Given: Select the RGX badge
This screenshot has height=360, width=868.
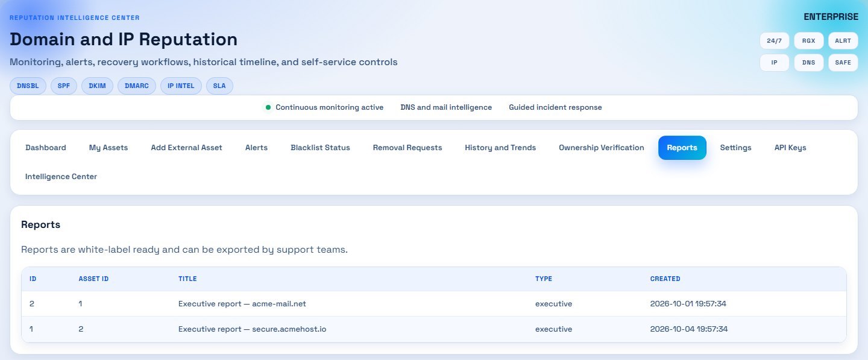Looking at the screenshot, I should pos(809,40).
